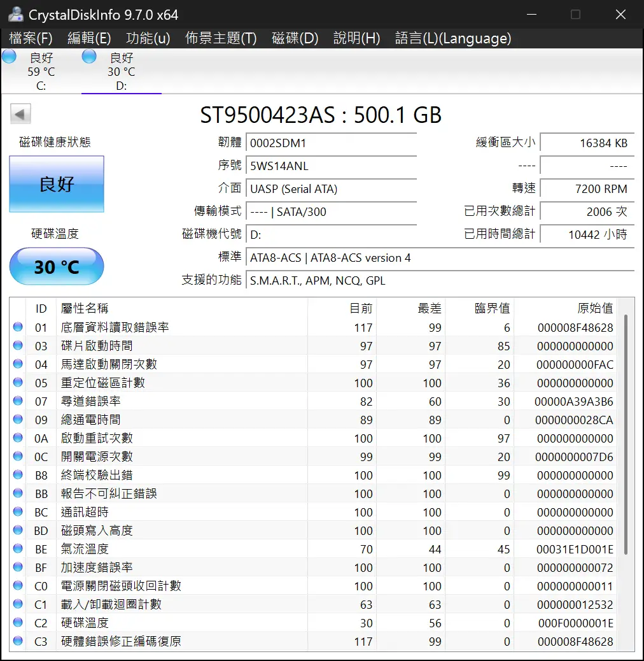Open the 功能(u) menu

click(148, 38)
